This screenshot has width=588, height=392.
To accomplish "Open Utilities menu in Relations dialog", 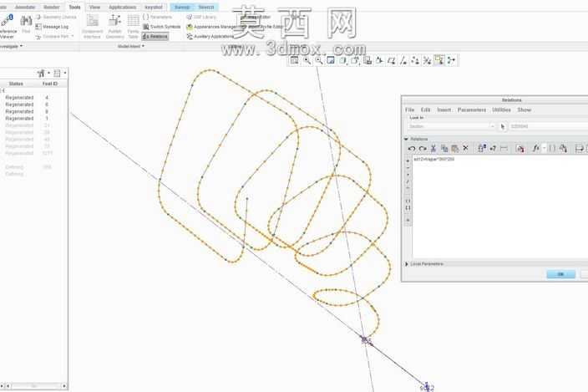I will pos(501,109).
